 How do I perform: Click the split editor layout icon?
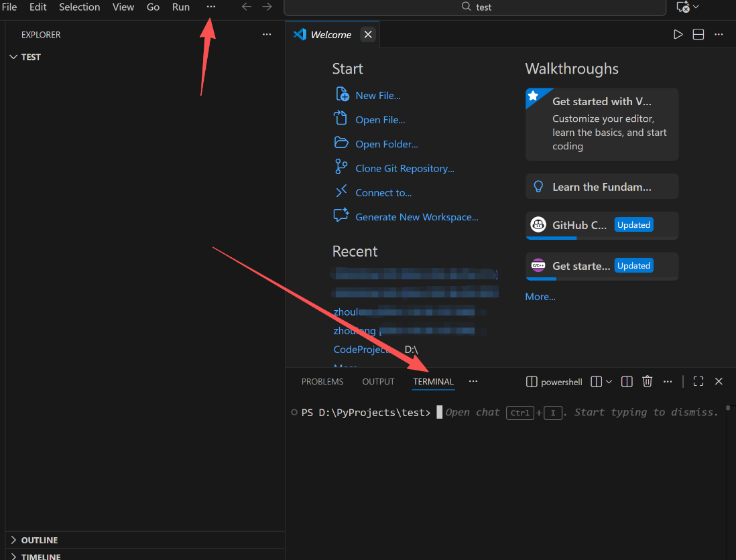(x=698, y=34)
